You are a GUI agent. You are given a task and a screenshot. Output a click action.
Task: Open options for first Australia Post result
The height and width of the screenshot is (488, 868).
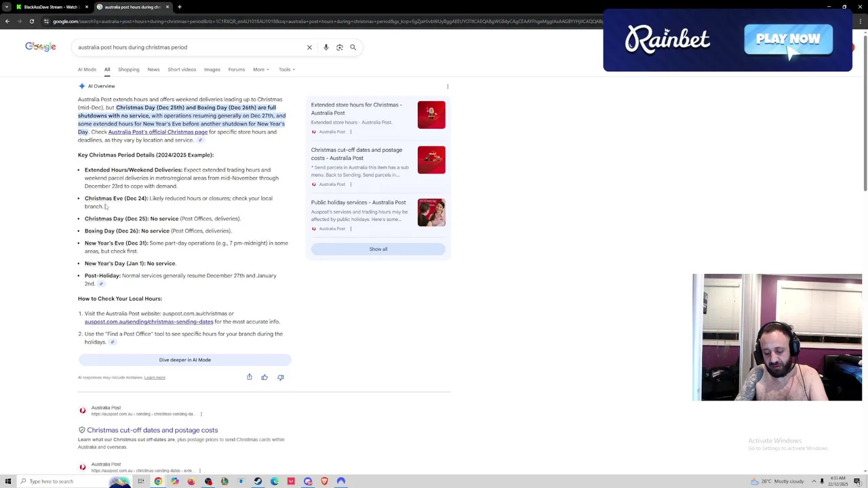coord(201,414)
